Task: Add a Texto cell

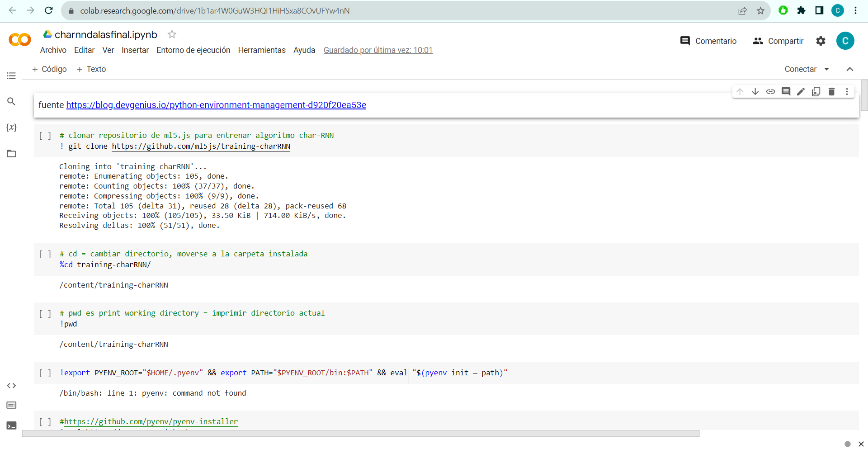Action: [91, 69]
